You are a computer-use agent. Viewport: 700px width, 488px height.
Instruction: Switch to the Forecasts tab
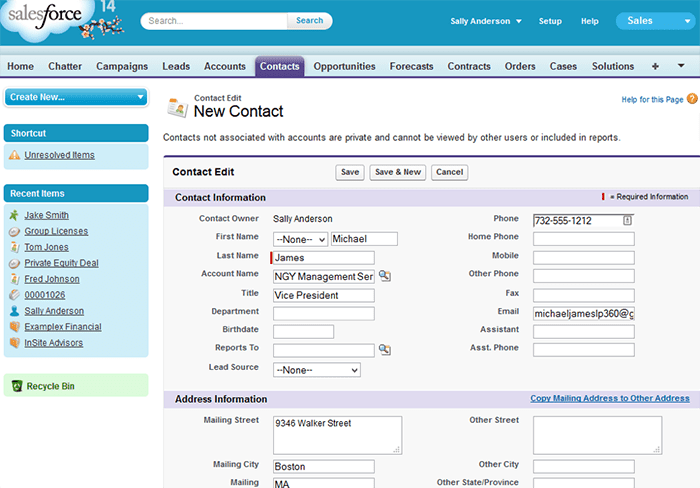coord(411,66)
